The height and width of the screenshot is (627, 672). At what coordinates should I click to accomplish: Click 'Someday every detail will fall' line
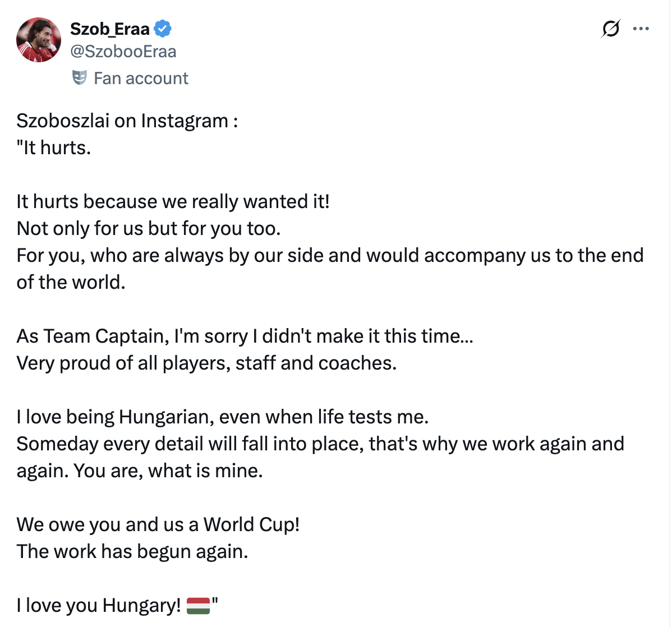pos(320,444)
